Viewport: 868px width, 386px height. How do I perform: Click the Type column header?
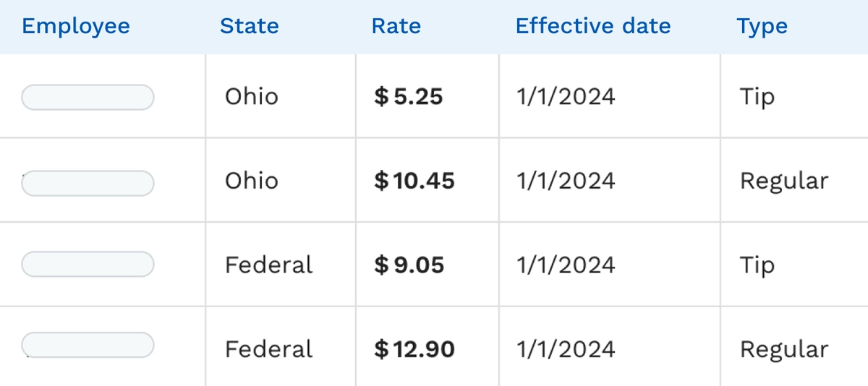(x=762, y=27)
